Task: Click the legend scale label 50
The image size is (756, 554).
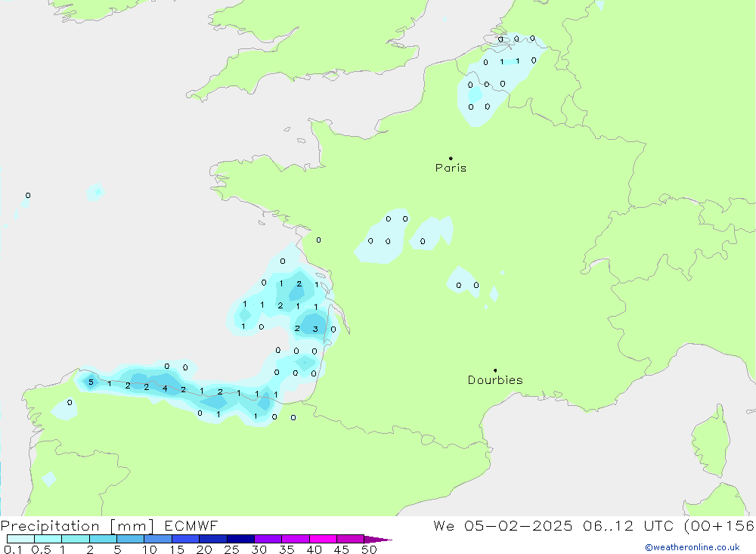Action: point(368,549)
